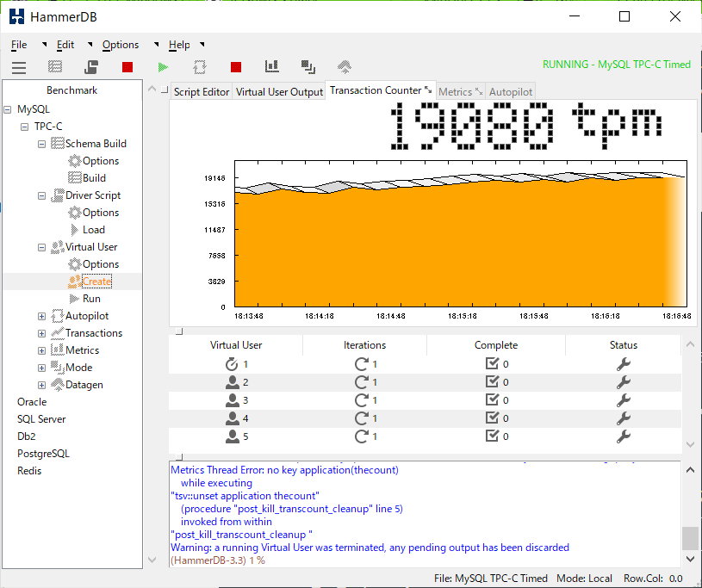Expand the Mode tree node
Screen dimensions: 702x588
[x=41, y=368]
